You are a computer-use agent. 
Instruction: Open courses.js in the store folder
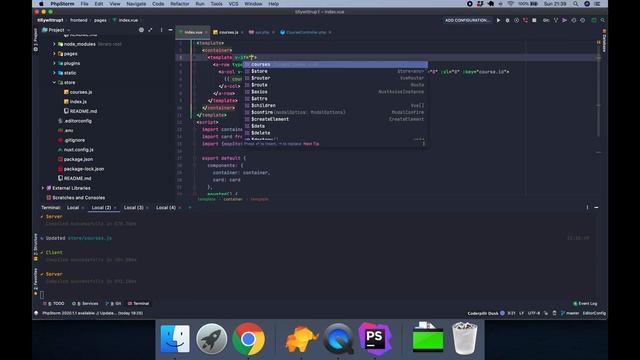80,92
